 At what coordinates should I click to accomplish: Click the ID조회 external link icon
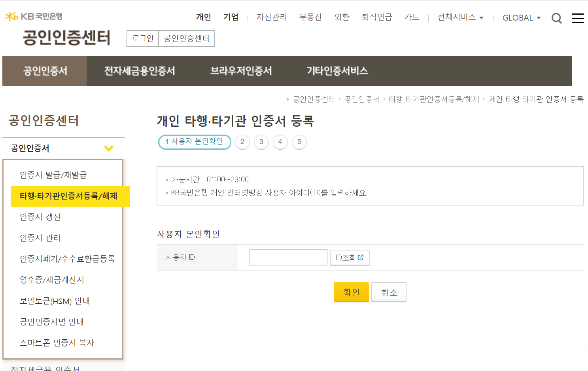coord(360,257)
